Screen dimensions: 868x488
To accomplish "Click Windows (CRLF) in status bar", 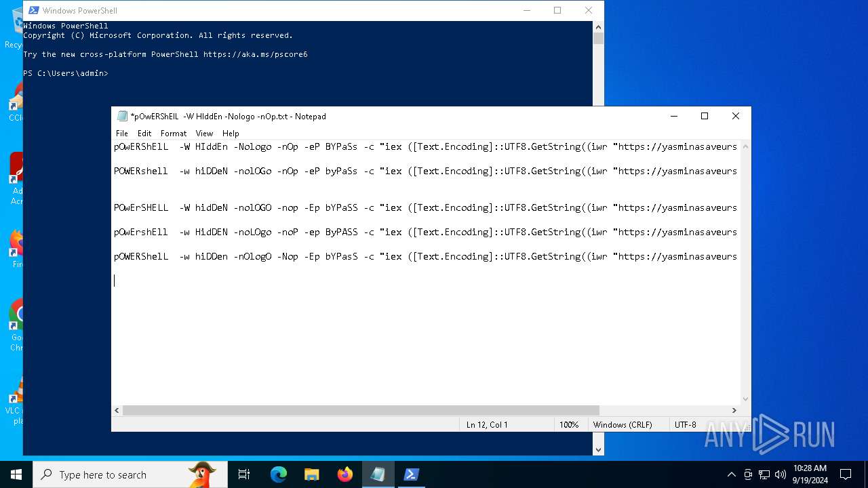I will click(x=623, y=425).
